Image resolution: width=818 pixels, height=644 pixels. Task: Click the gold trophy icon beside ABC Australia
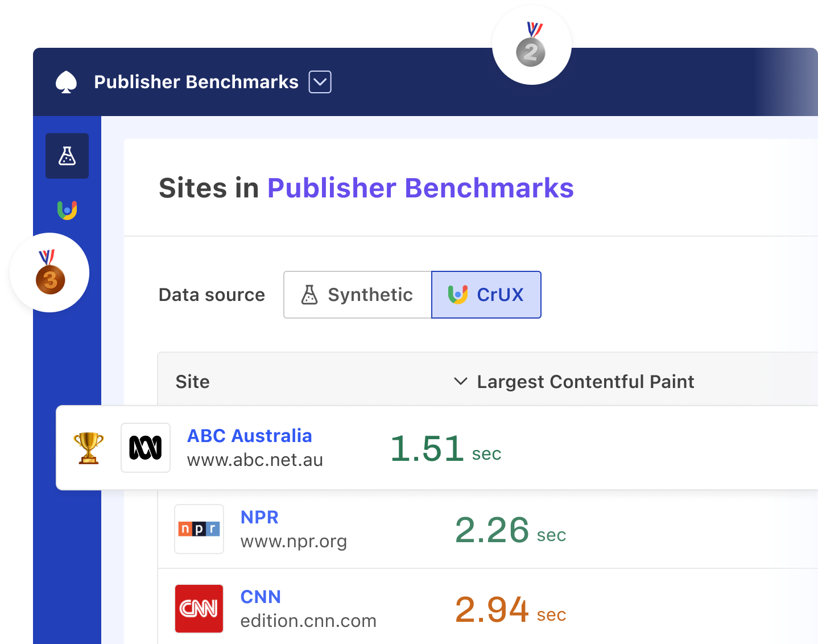point(89,448)
